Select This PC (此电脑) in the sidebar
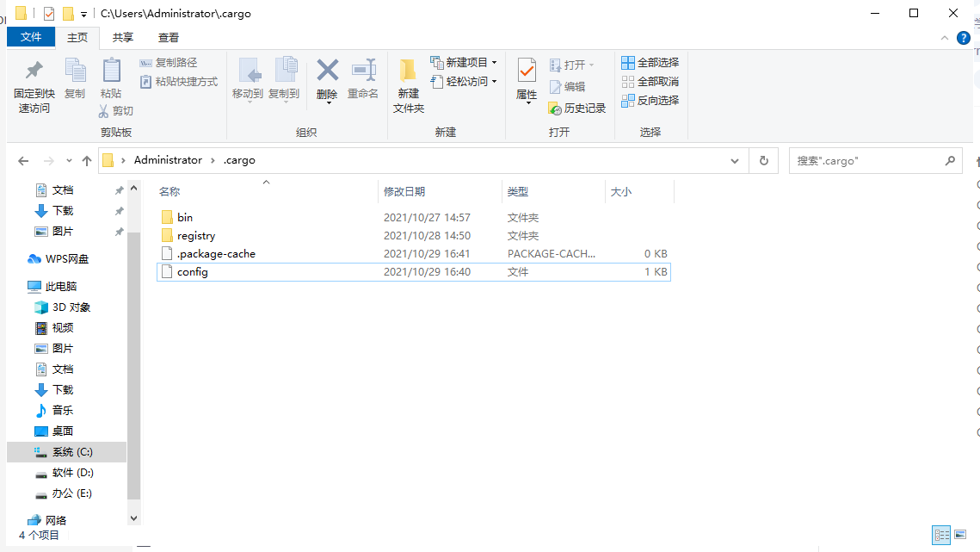The image size is (980, 552). coord(52,287)
